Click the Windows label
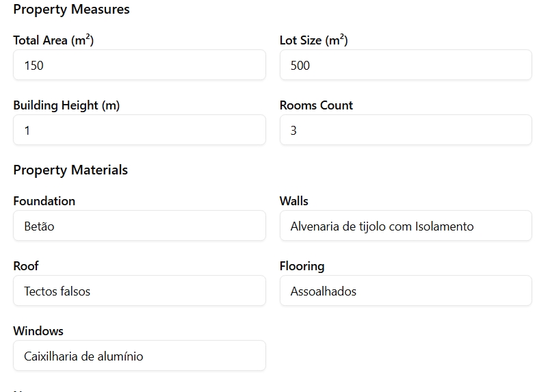552x392 pixels. (38, 331)
